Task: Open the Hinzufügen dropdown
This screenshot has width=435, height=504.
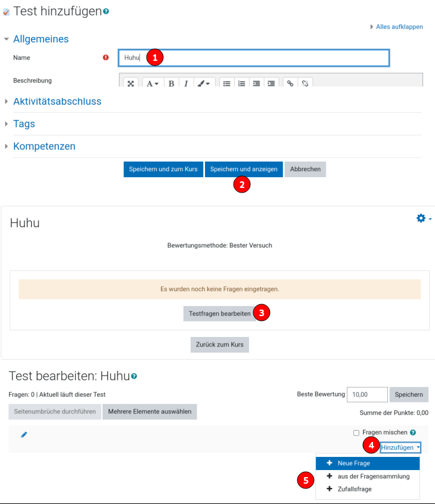Action: (400, 447)
